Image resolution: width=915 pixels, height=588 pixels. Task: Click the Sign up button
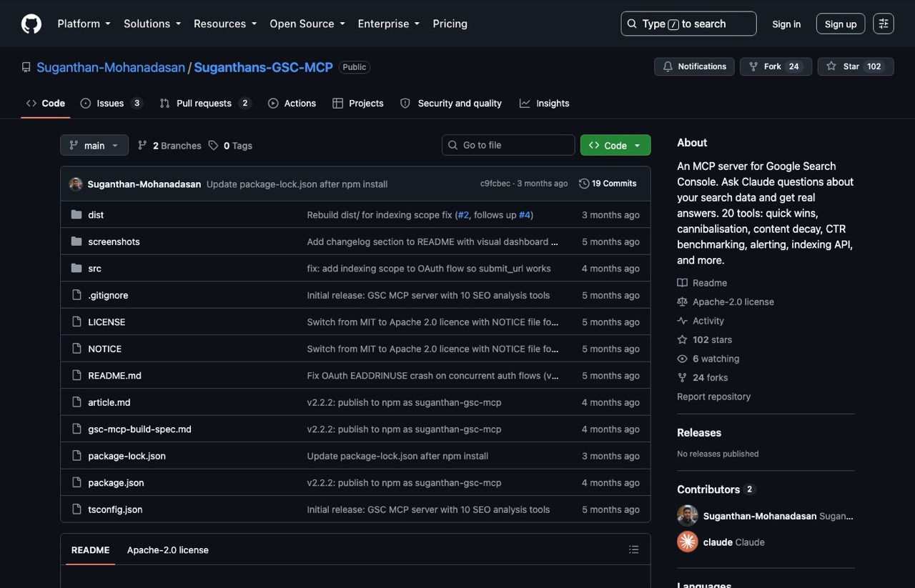pyautogui.click(x=841, y=24)
